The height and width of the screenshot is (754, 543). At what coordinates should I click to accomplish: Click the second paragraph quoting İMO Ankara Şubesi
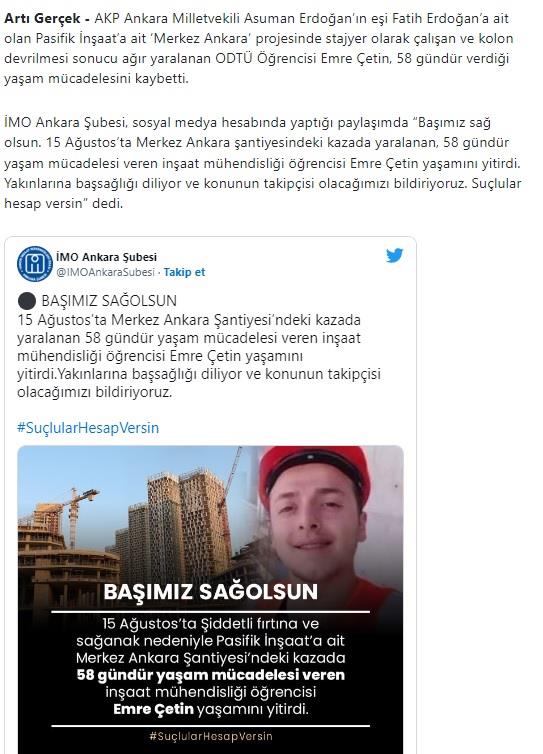pyautogui.click(x=263, y=163)
